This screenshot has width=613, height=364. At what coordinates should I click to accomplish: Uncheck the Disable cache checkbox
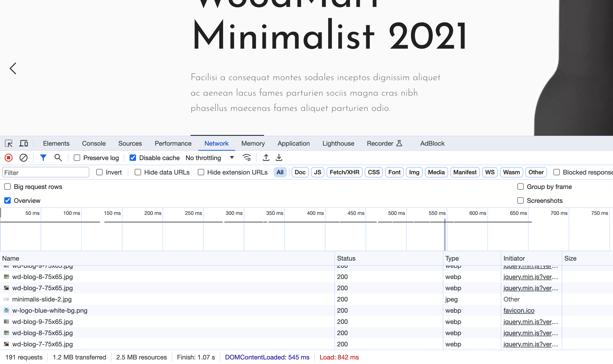coord(133,158)
